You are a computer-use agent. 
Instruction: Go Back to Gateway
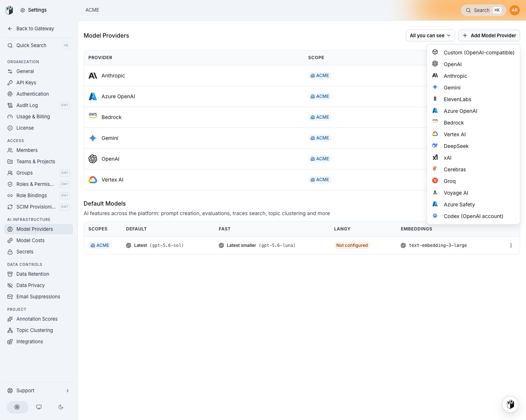pos(39,29)
